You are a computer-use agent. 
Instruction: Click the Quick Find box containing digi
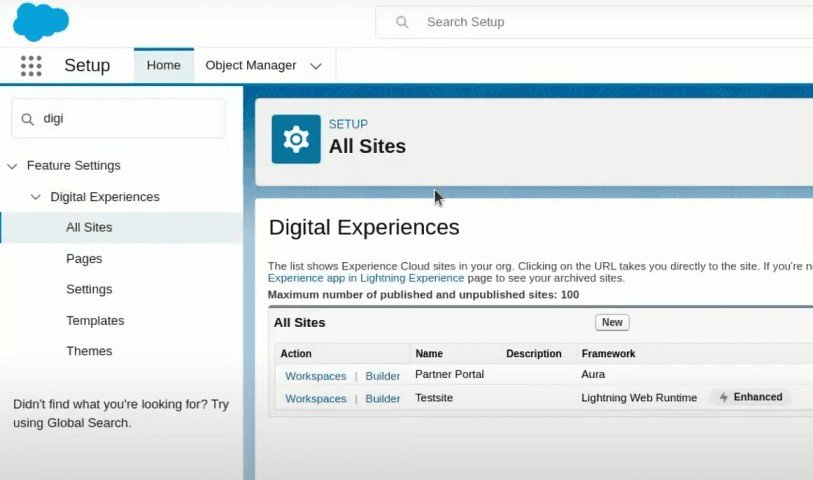118,119
